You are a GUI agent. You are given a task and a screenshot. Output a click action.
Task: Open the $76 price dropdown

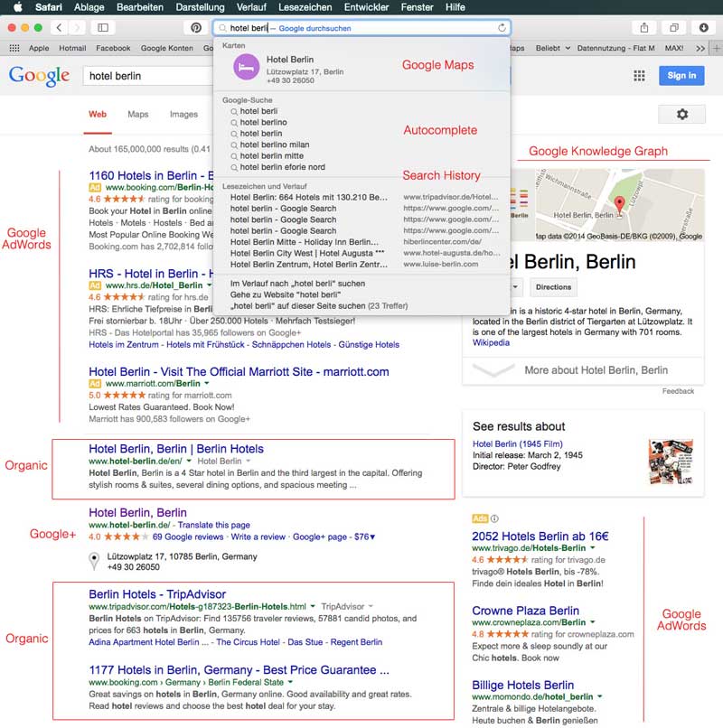365,537
